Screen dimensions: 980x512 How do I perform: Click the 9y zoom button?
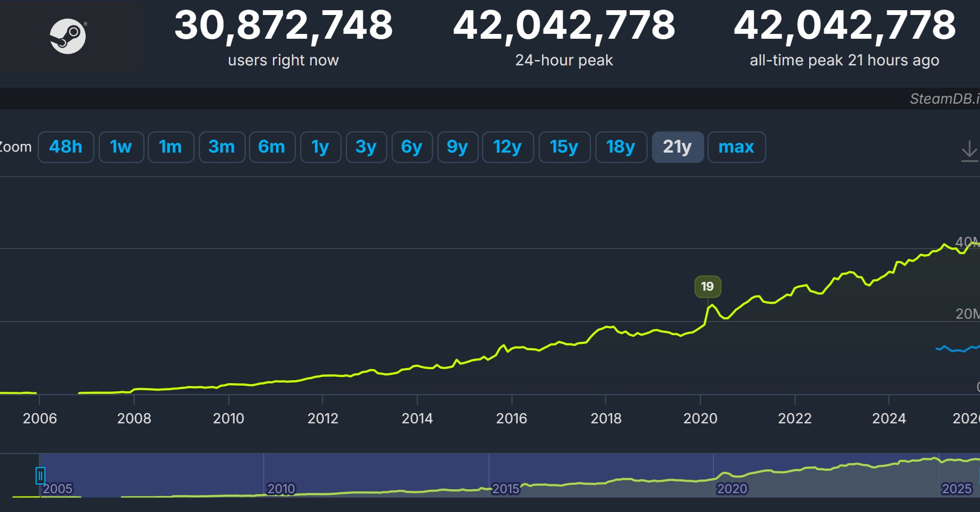coord(457,147)
